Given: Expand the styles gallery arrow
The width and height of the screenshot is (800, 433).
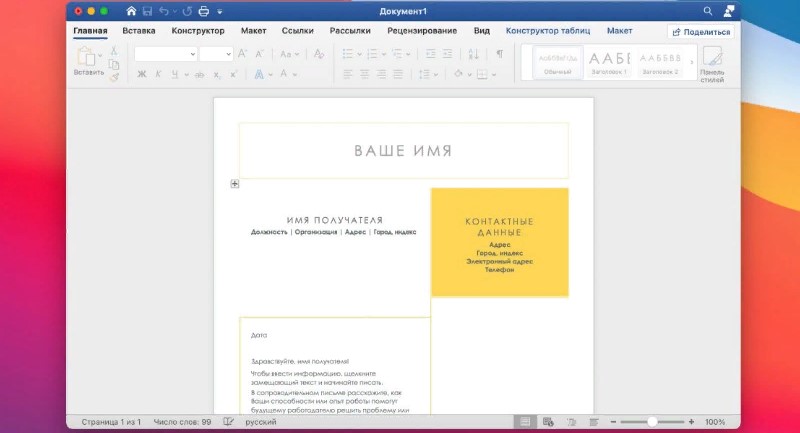Looking at the screenshot, I should point(692,63).
